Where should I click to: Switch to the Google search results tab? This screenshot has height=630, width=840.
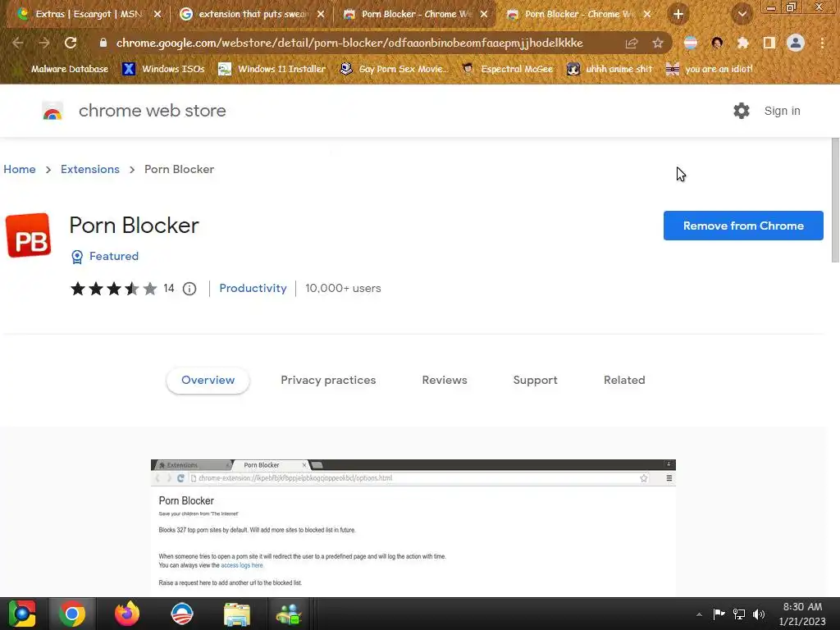(249, 14)
